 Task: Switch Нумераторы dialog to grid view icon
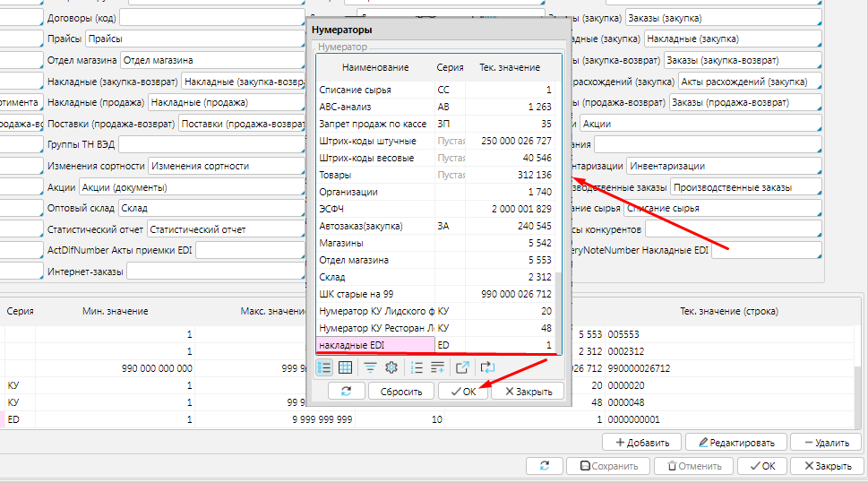click(345, 367)
